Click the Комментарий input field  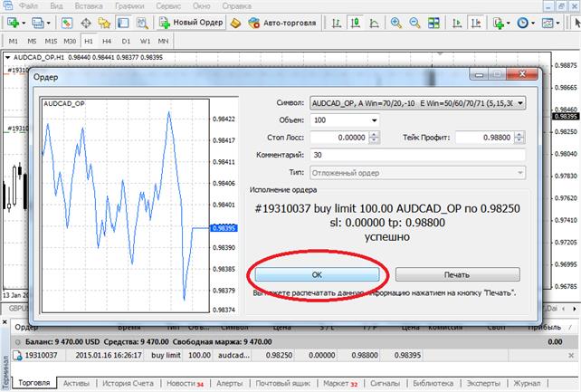416,154
